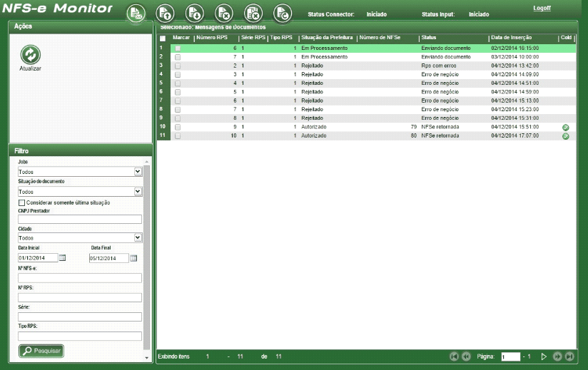
Task: Open the document messages envelope icon
Action: click(136, 14)
